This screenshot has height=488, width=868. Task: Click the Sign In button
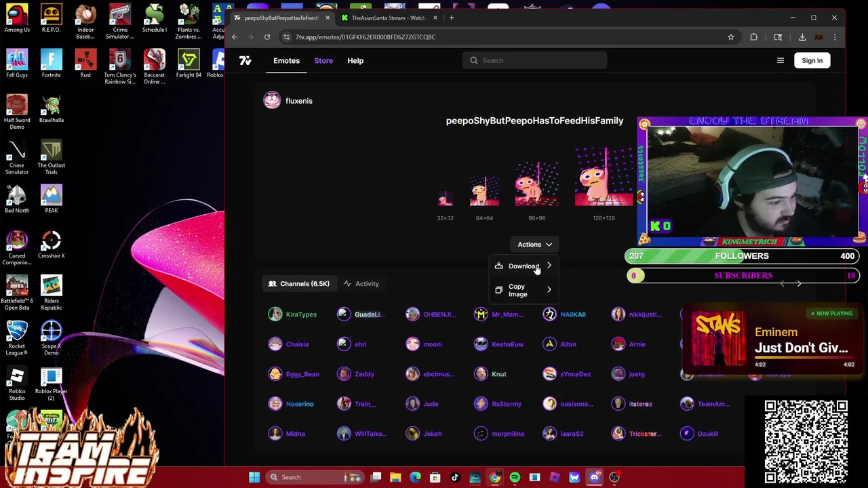tap(812, 60)
